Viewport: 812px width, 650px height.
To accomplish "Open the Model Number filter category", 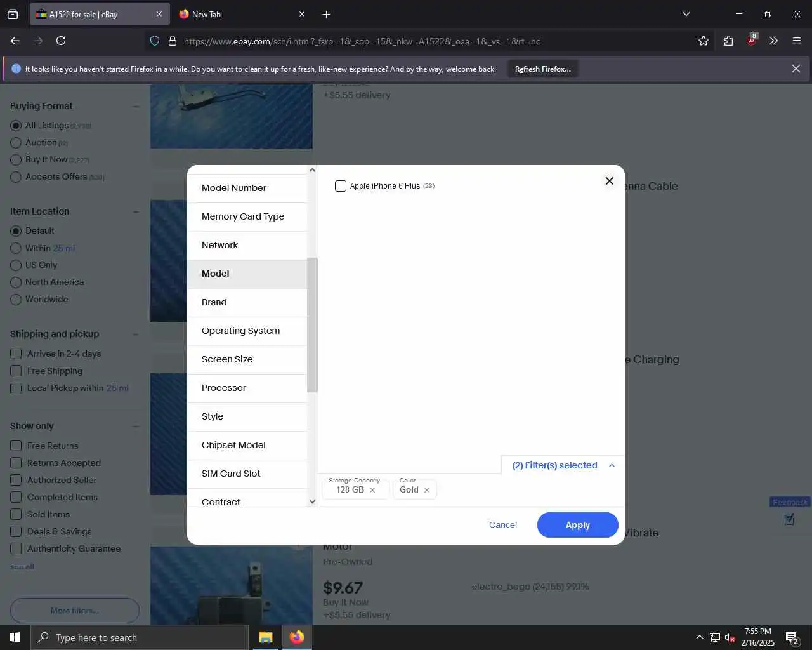I will coord(247,188).
